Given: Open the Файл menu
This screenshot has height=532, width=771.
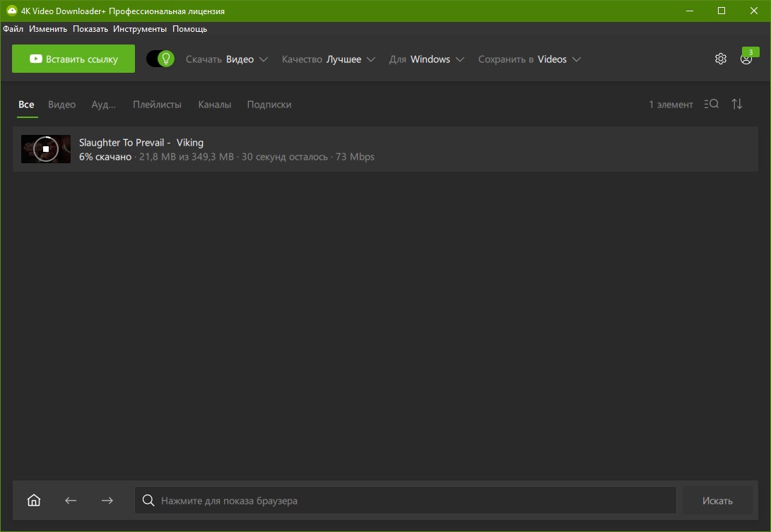Looking at the screenshot, I should tap(13, 29).
